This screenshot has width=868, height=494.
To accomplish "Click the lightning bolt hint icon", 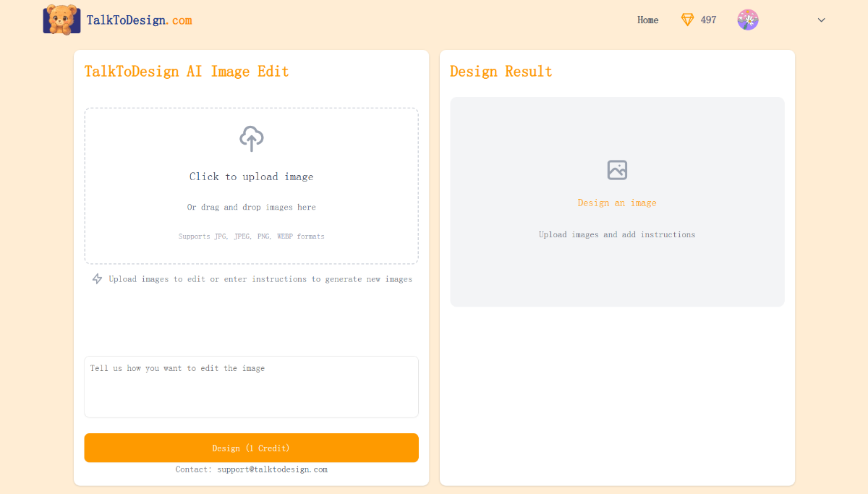I will 97,279.
